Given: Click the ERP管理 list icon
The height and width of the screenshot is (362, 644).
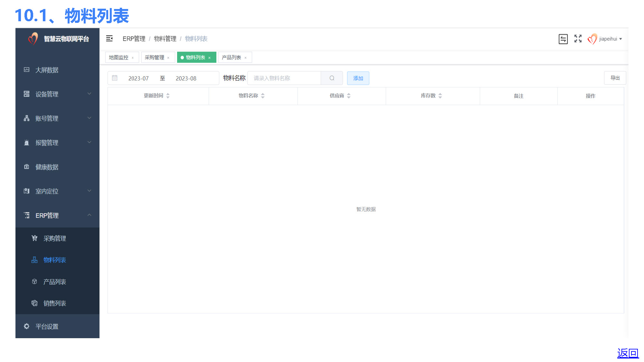Looking at the screenshot, I should tap(27, 215).
